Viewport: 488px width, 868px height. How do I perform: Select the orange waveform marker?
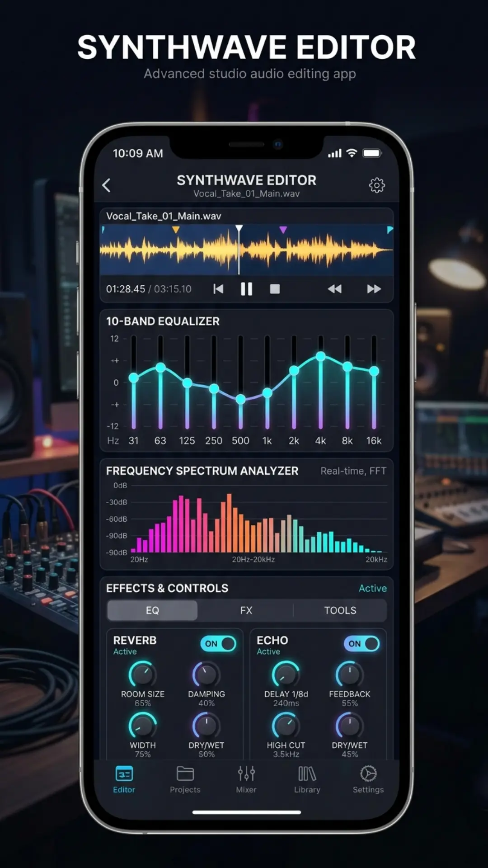[176, 230]
